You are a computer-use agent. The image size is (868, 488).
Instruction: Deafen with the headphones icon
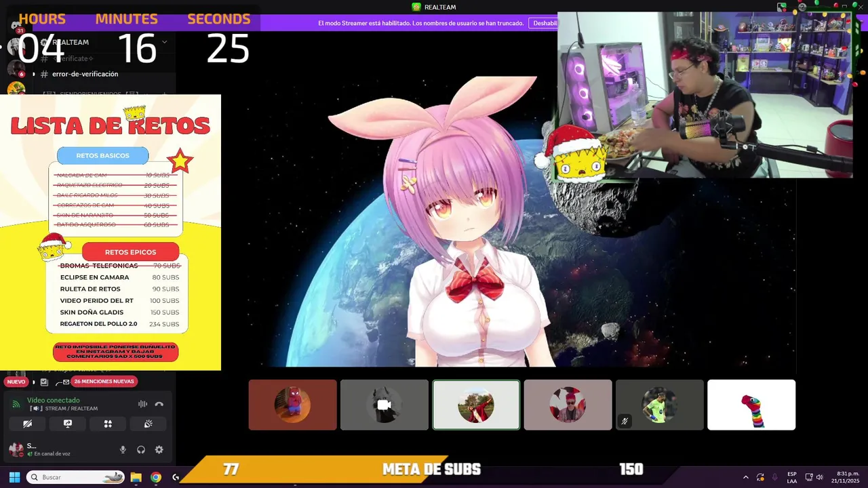[x=141, y=449]
